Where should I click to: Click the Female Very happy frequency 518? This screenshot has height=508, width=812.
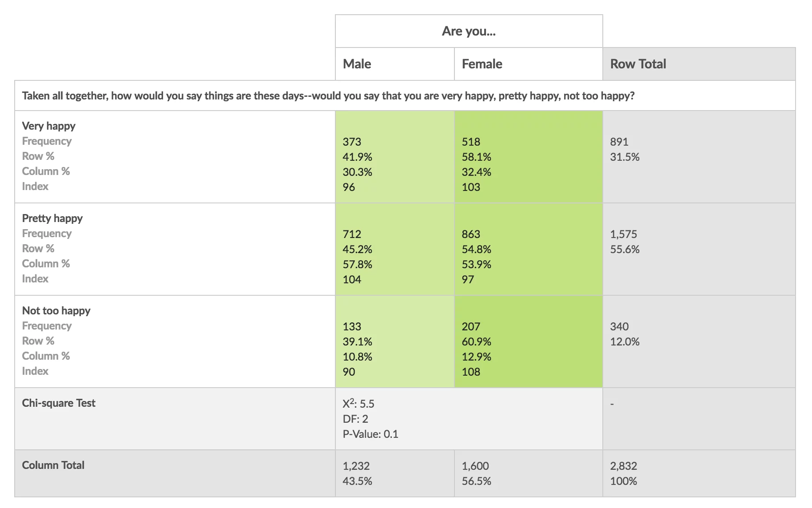(471, 142)
